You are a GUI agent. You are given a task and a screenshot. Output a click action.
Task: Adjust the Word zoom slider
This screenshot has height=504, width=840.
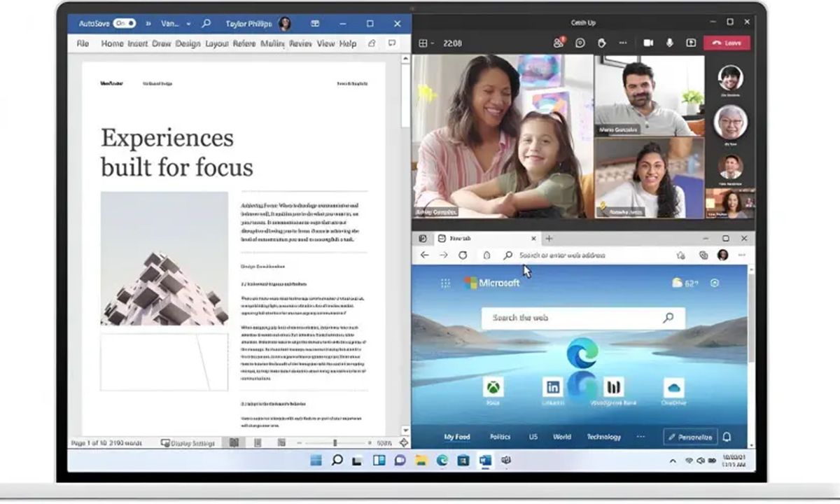(335, 442)
